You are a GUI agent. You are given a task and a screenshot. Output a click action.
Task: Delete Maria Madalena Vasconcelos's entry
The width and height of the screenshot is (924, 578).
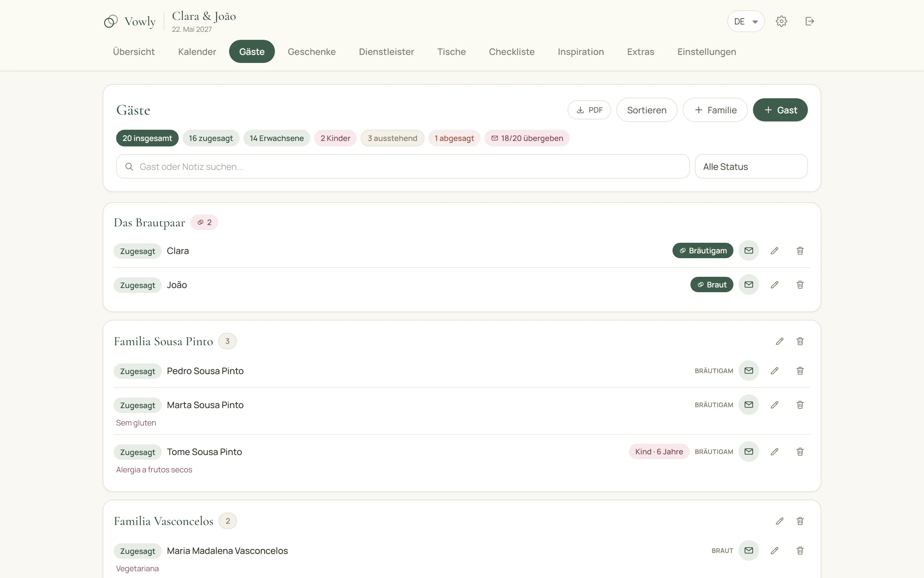(800, 550)
